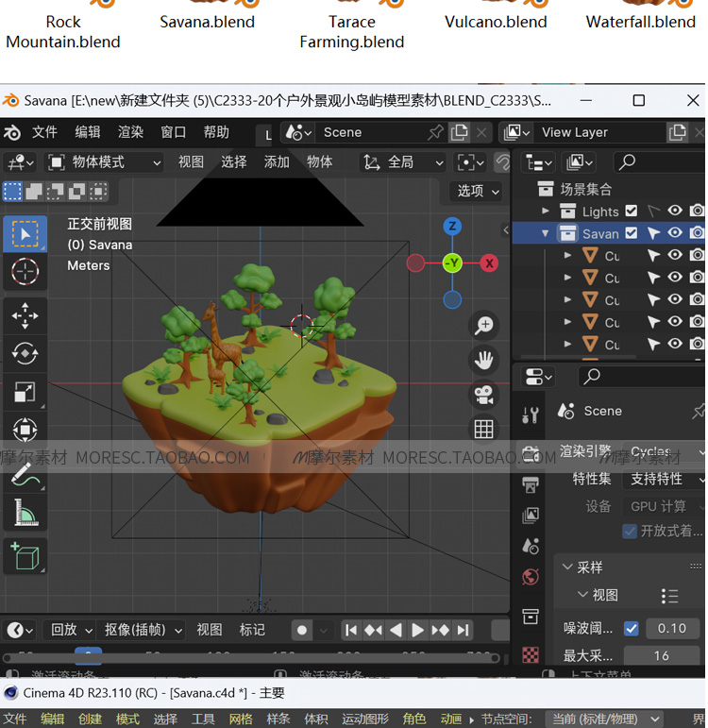Select the Transform tool
This screenshot has width=708, height=728.
pyautogui.click(x=25, y=429)
